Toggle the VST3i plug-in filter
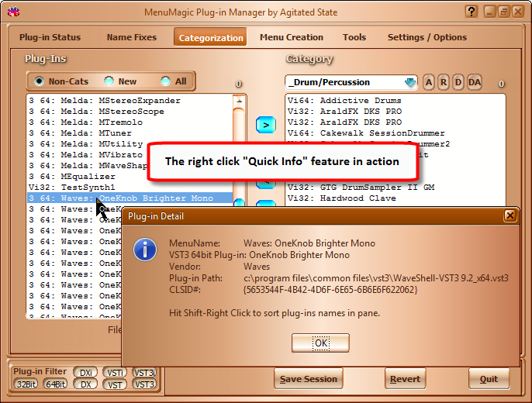Viewport: 532px width, 403px height. click(144, 373)
